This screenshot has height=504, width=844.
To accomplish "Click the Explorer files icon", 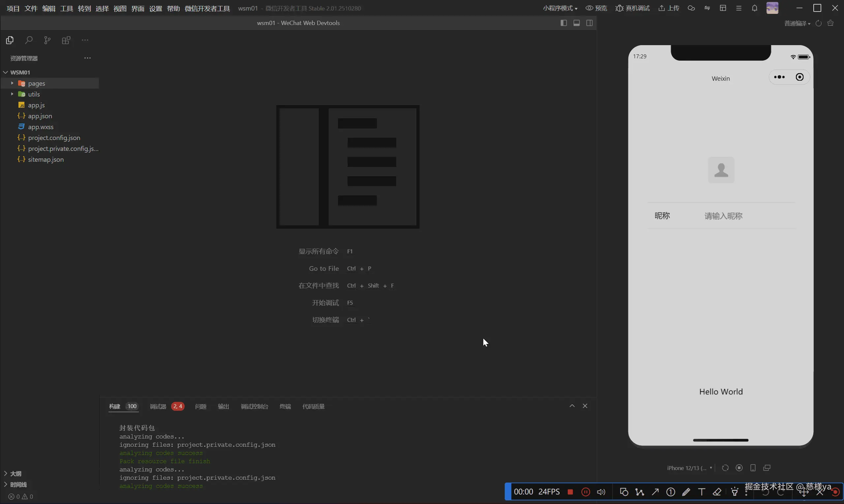I will point(10,41).
